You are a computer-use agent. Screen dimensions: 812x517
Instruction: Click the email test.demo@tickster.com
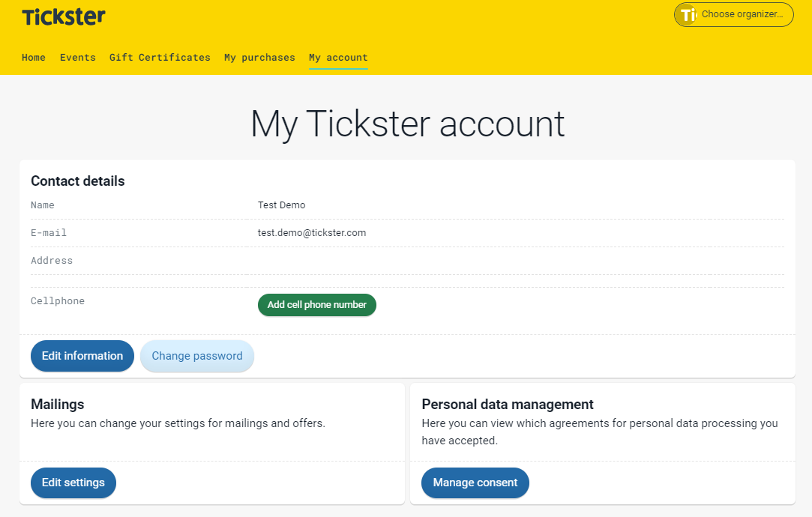(312, 233)
